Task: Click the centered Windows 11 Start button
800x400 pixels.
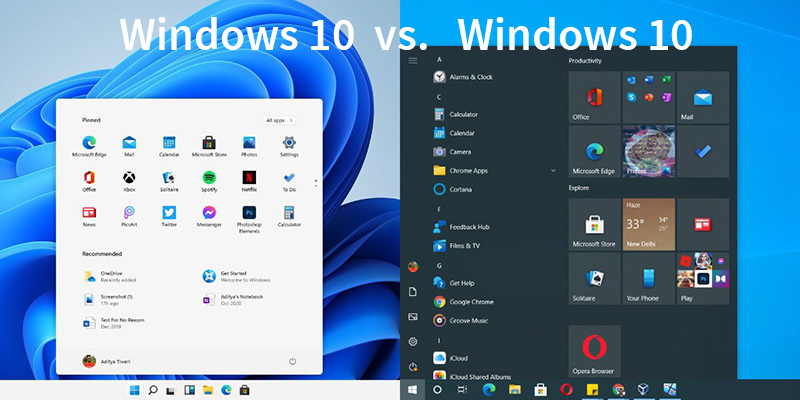Action: click(135, 390)
